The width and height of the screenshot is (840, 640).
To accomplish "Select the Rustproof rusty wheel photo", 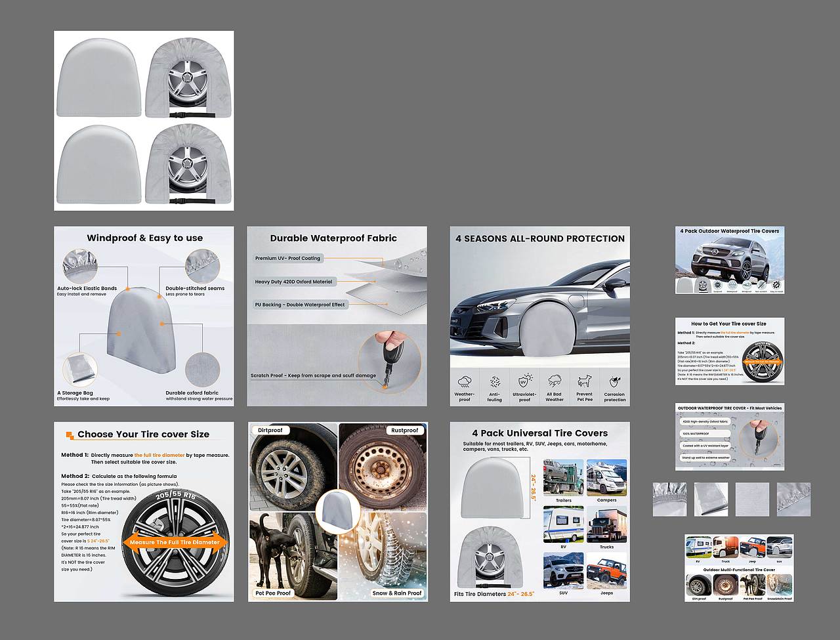I will coord(383,466).
